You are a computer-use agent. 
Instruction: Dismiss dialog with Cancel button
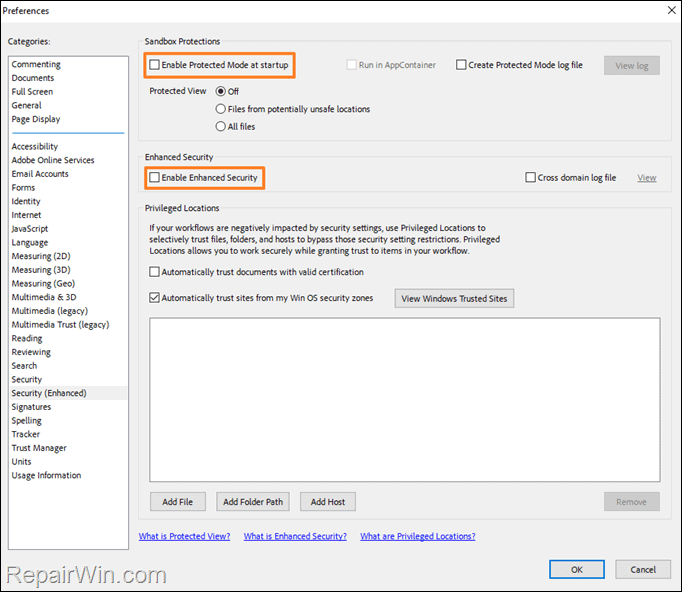point(643,569)
